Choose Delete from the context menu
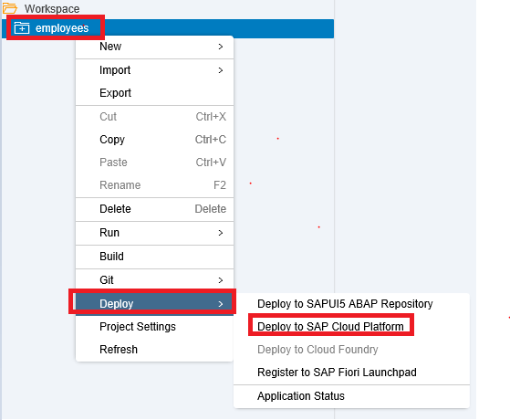The width and height of the screenshot is (510, 420). point(154,209)
